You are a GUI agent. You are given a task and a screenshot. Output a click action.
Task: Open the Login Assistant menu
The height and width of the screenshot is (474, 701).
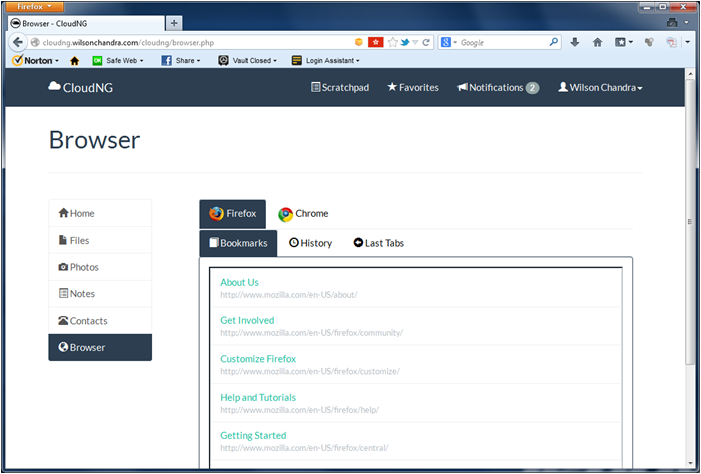click(x=325, y=60)
